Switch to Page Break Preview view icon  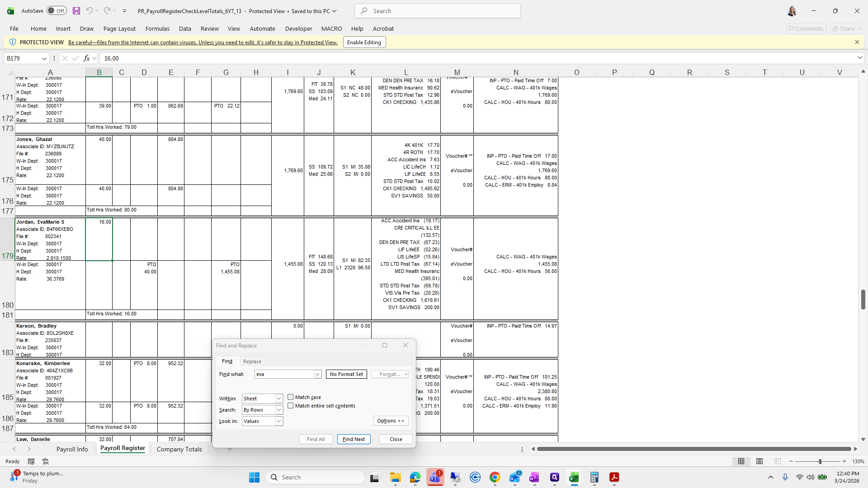[777, 461]
